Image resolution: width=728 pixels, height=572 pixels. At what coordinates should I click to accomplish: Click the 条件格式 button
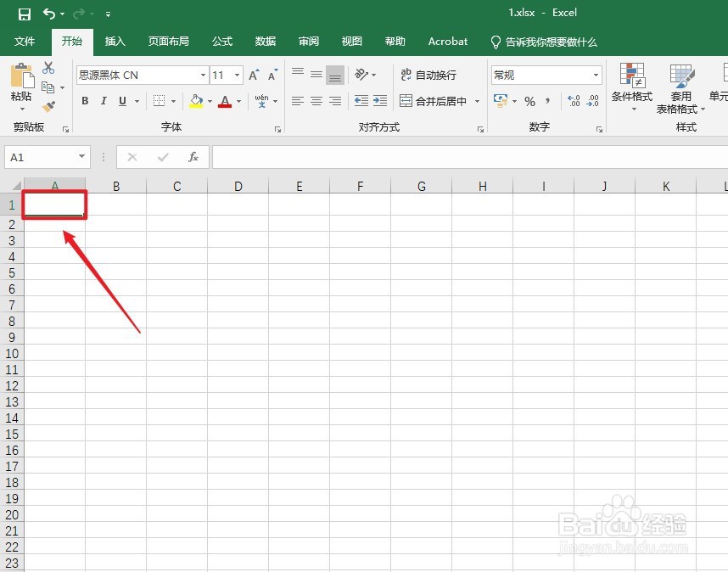[632, 87]
